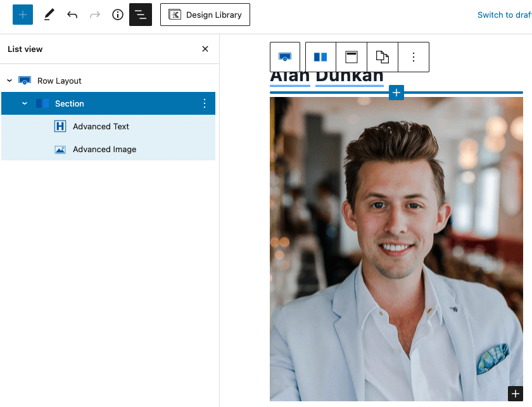The width and height of the screenshot is (532, 407).
Task: Collapse the Section chevron in list view
Action: [25, 103]
